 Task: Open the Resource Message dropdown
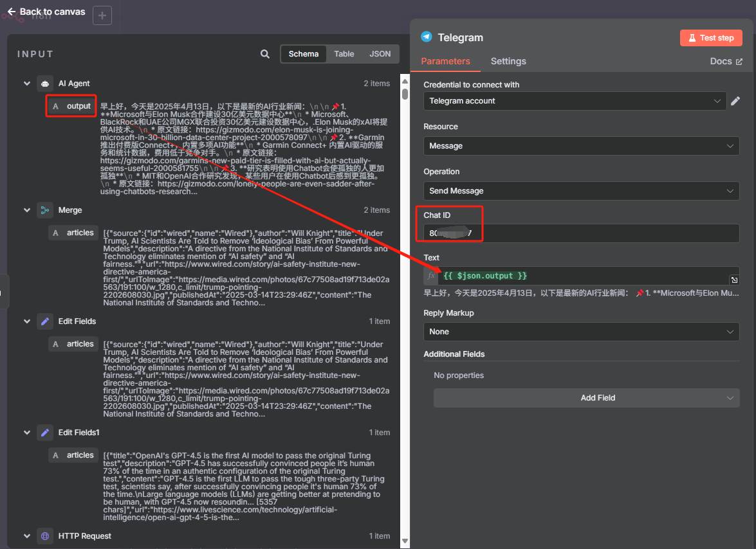581,146
